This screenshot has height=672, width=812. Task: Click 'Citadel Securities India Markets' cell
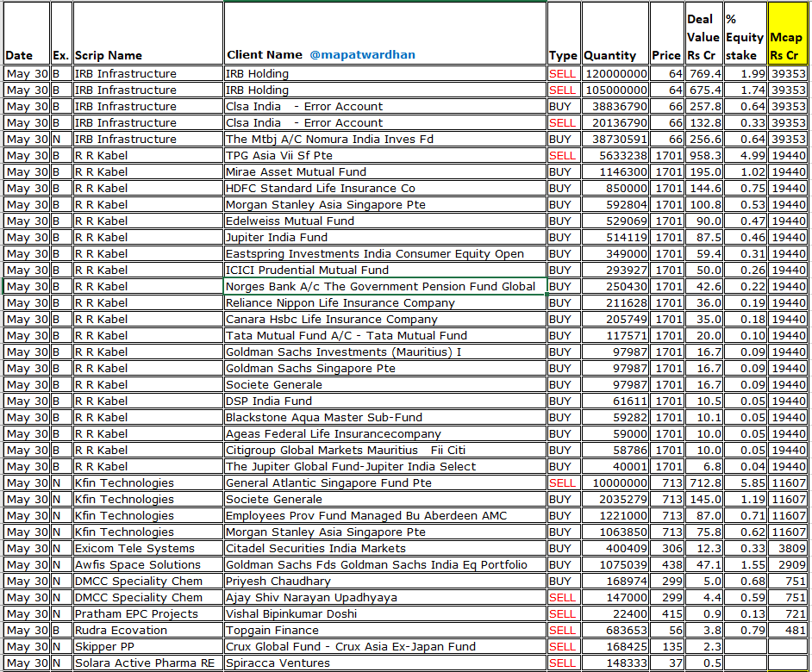click(385, 549)
